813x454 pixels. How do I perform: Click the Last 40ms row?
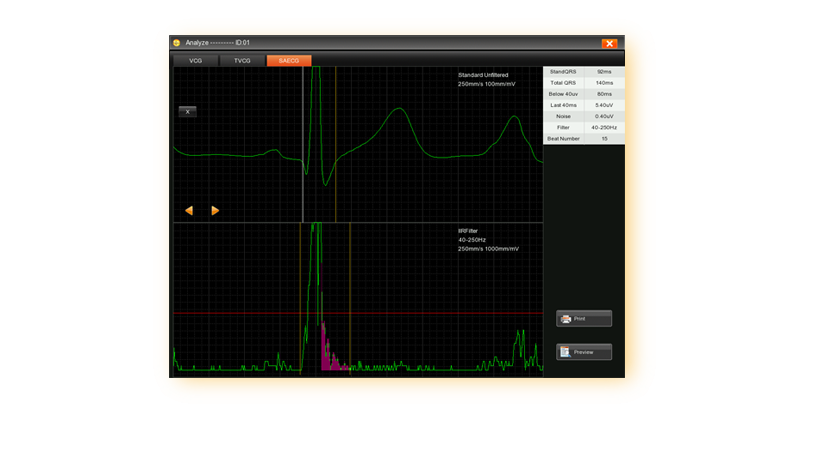pyautogui.click(x=583, y=105)
